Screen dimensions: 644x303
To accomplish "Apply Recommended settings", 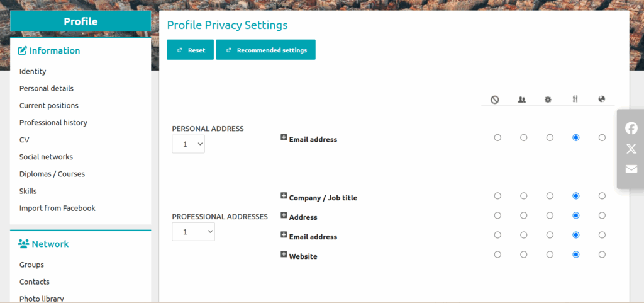I will 266,50.
